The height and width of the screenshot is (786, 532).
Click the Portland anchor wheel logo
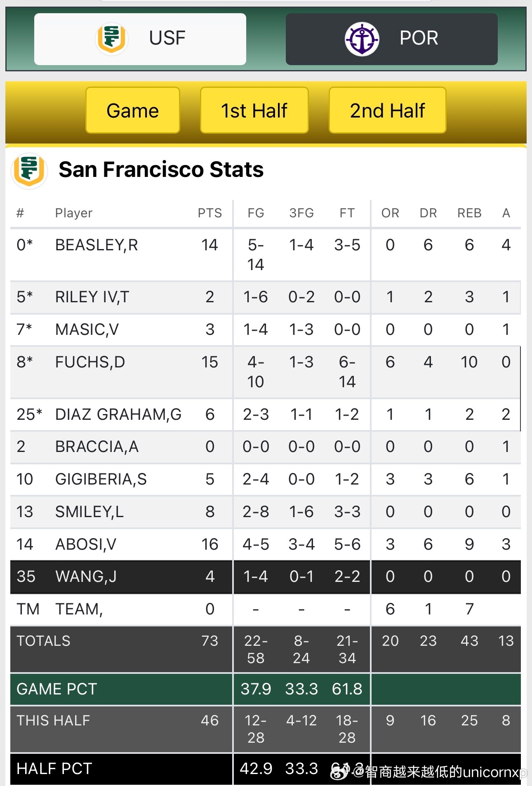coord(362,39)
